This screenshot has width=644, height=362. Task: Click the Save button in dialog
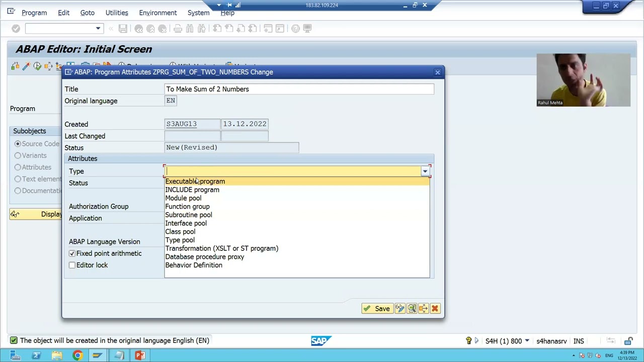377,309
